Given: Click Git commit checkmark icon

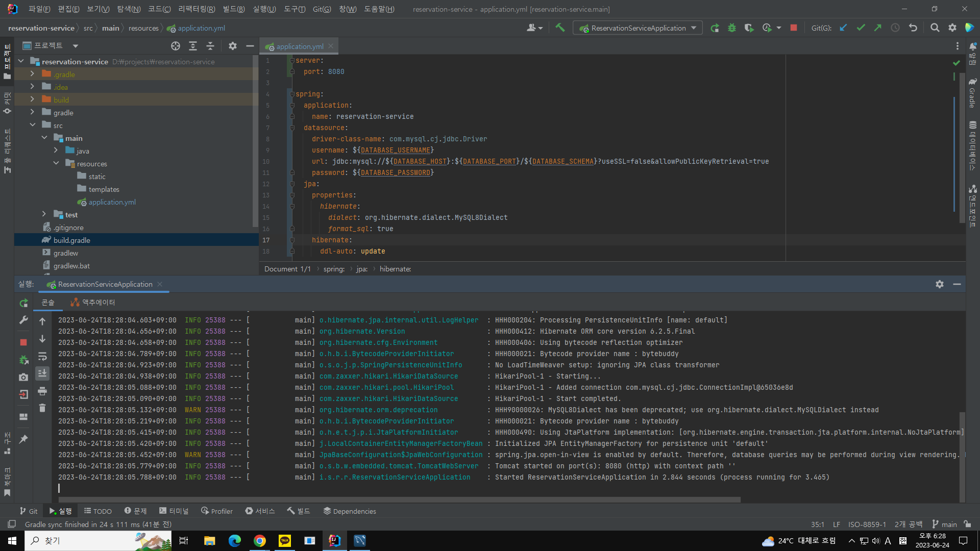Looking at the screenshot, I should (861, 28).
